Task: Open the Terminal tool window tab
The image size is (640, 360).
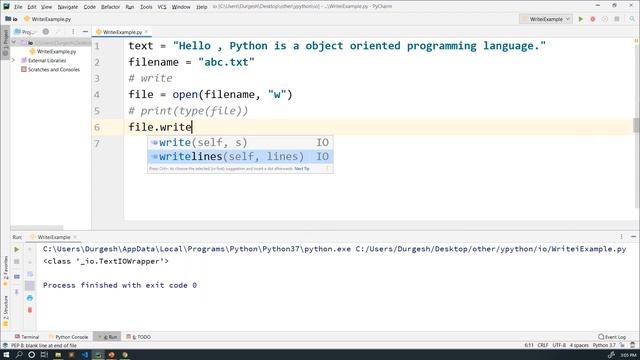Action: (27, 337)
